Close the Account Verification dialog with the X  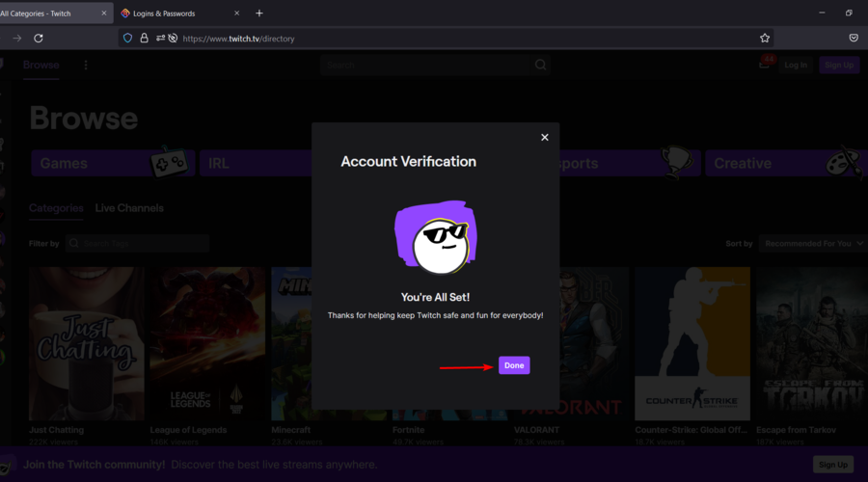tap(545, 137)
